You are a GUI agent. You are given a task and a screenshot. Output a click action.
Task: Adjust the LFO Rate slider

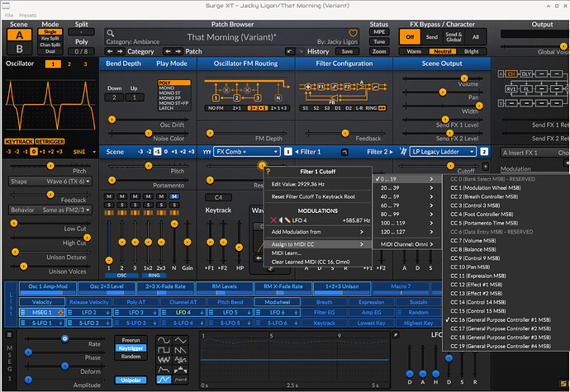point(64,338)
